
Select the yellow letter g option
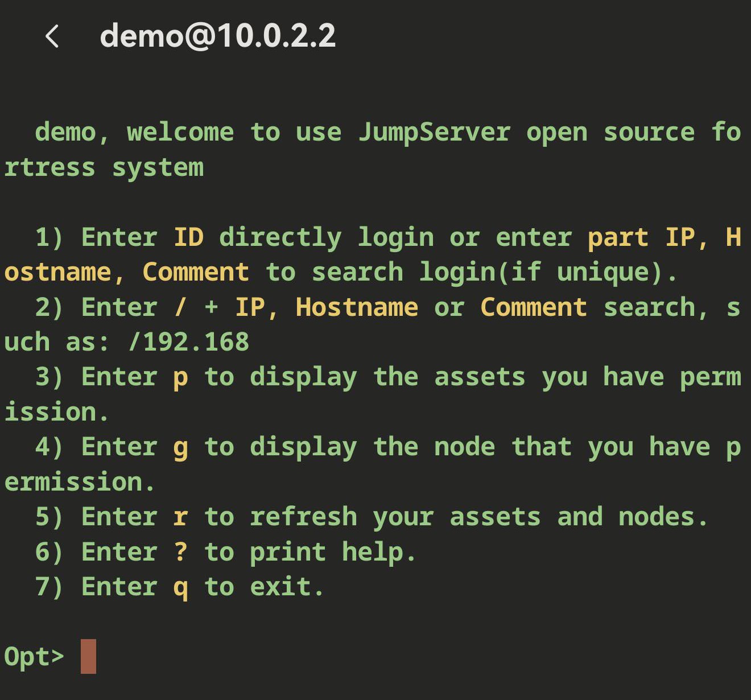click(x=180, y=448)
